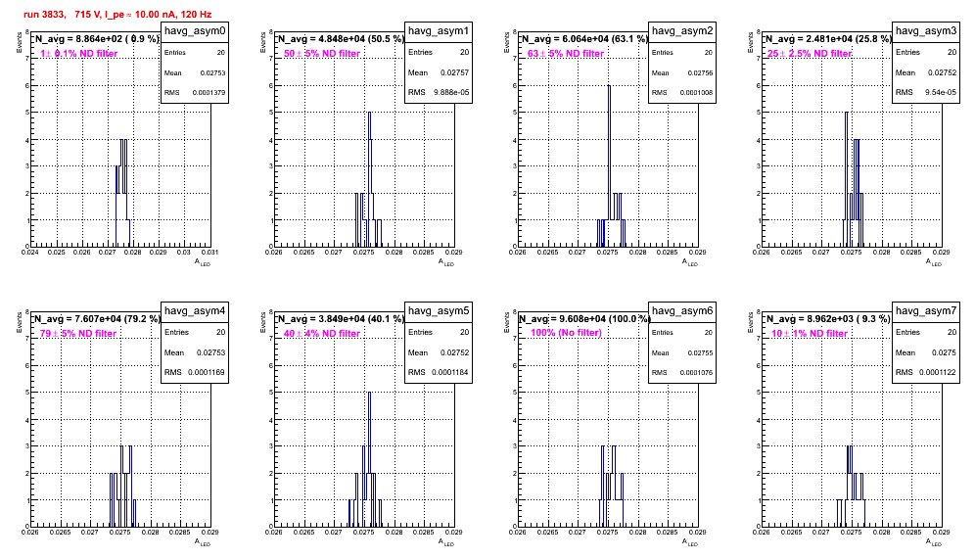The width and height of the screenshot is (975, 560).
Task: Click the magenta 50± 5% ND filter label
Action: [322, 54]
